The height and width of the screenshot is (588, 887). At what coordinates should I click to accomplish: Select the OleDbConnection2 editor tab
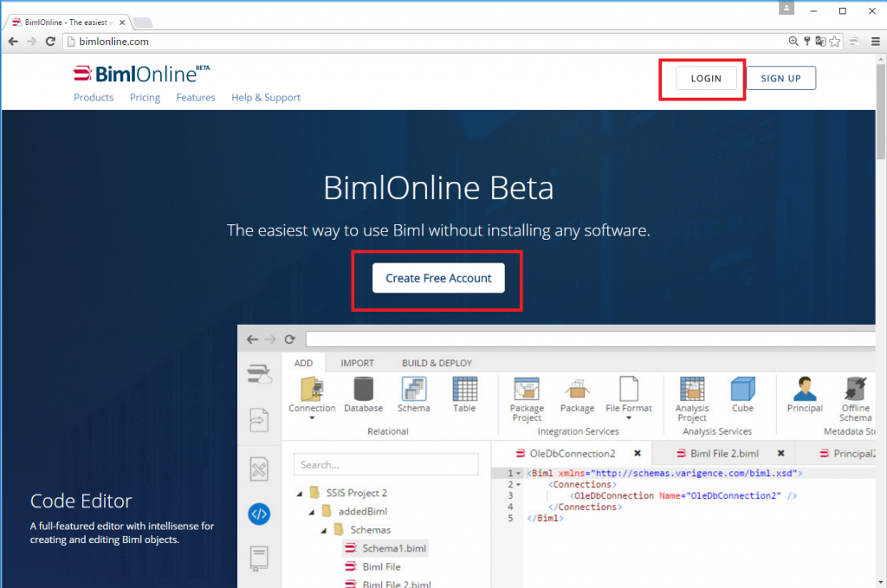pos(572,454)
